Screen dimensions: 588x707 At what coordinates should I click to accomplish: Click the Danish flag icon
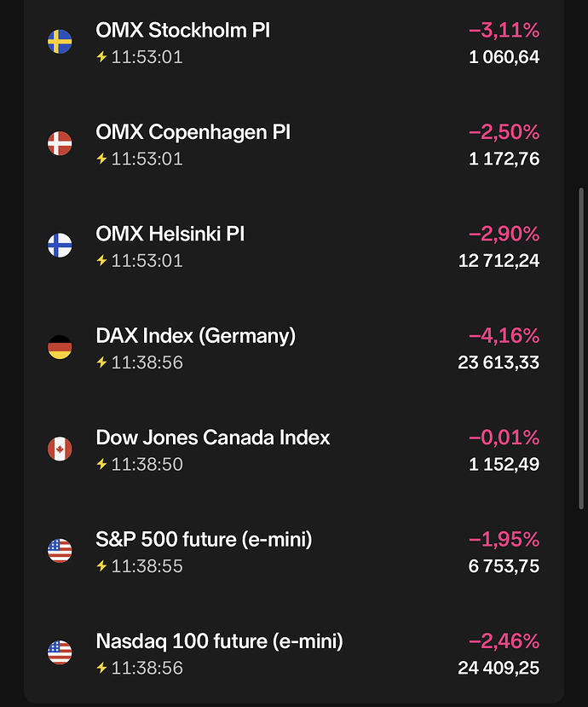click(x=60, y=143)
